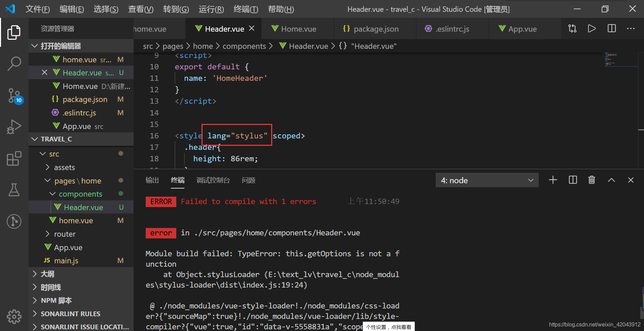The height and width of the screenshot is (331, 644).
Task: Click the VS Code logo icon
Action: tap(10, 9)
